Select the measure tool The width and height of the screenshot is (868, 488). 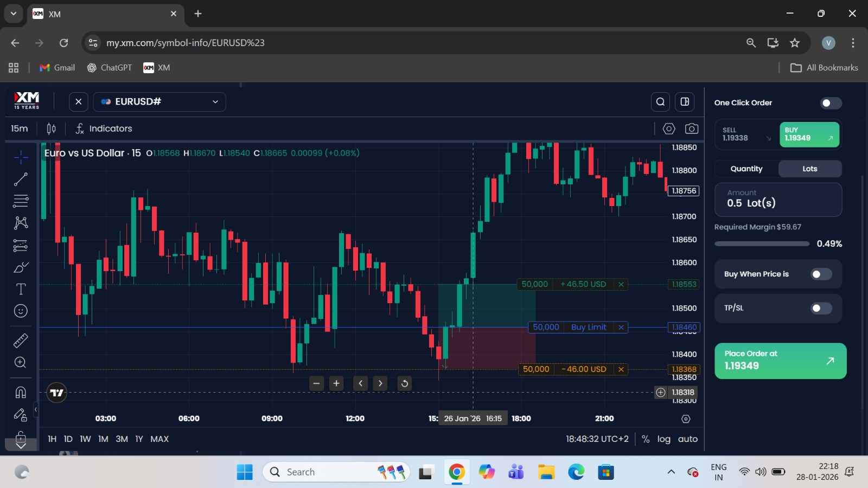(x=21, y=341)
